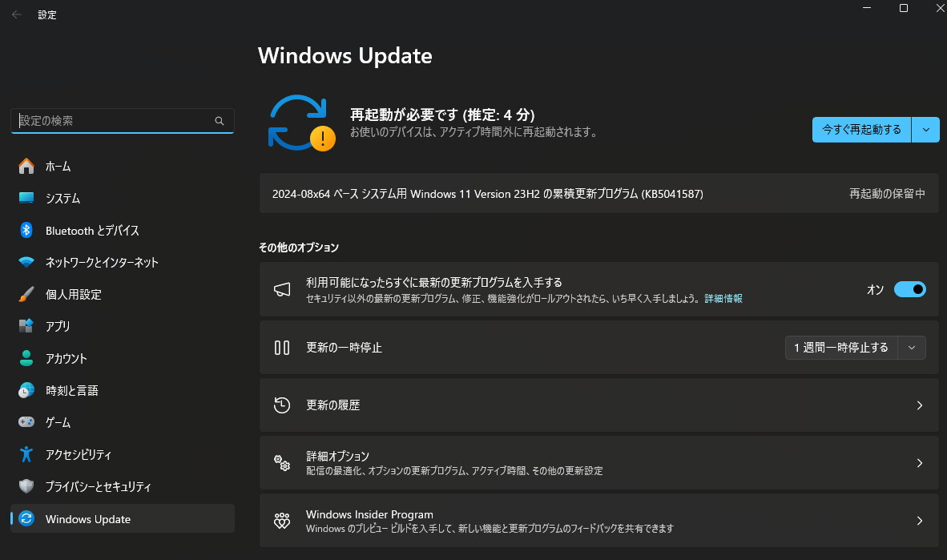The image size is (947, 560).
Task: Click the 個人用設定 paintbrush icon
Action: tap(26, 294)
